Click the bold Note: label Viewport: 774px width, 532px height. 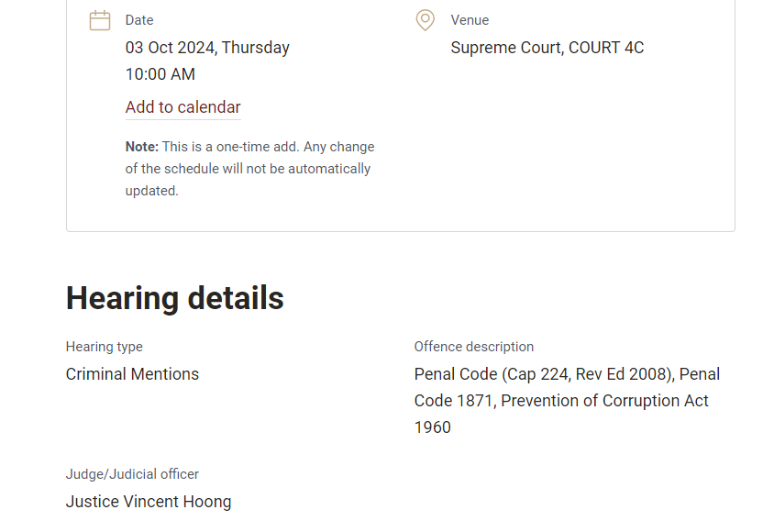click(x=141, y=147)
